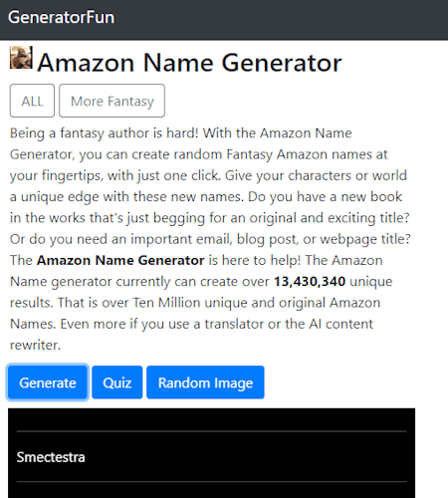Open the More Fantasy category button
This screenshot has width=448, height=498.
pos(112,101)
